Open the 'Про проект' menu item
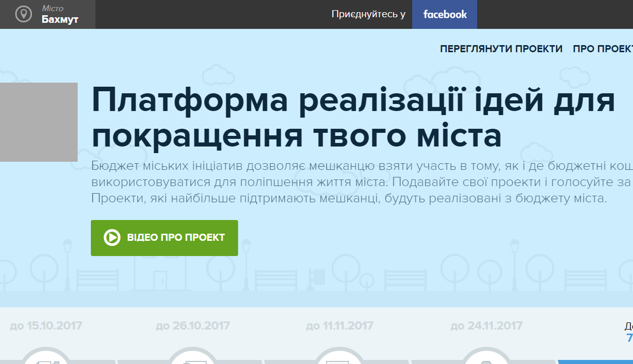Image resolution: width=633 pixels, height=364 pixels. pyautogui.click(x=603, y=49)
